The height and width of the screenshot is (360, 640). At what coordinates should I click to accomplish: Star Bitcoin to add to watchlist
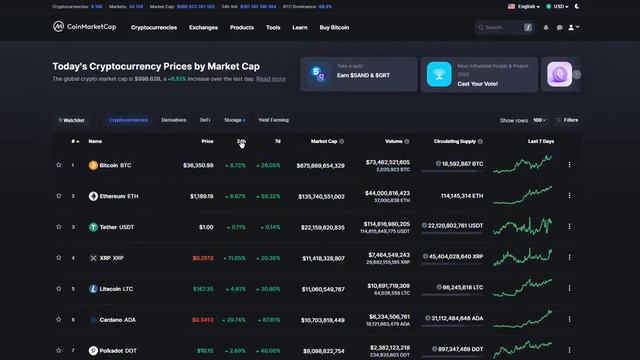pos(59,165)
